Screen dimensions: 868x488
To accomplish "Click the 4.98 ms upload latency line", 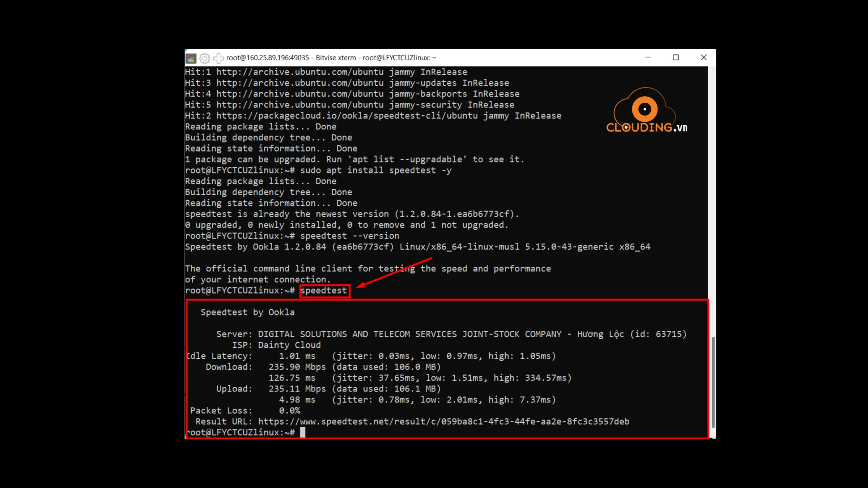I will coord(417,400).
